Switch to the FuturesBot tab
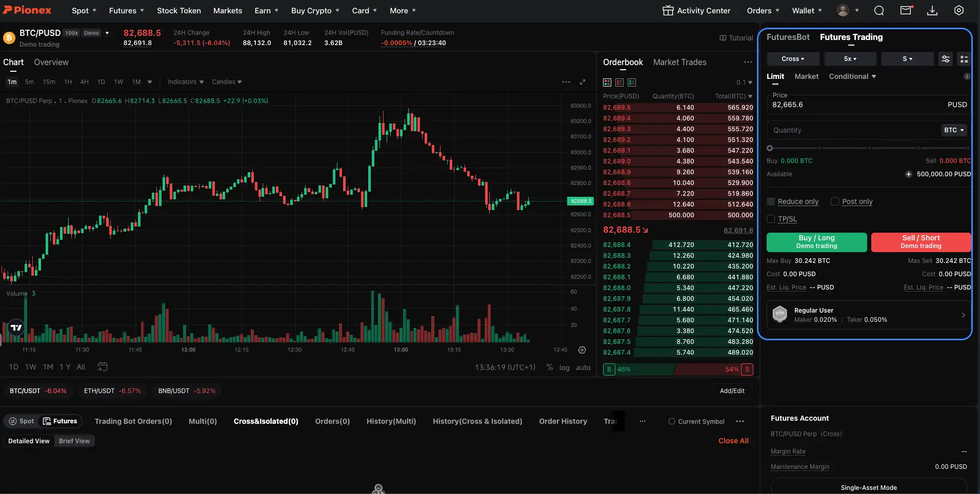The width and height of the screenshot is (980, 494). click(x=788, y=37)
